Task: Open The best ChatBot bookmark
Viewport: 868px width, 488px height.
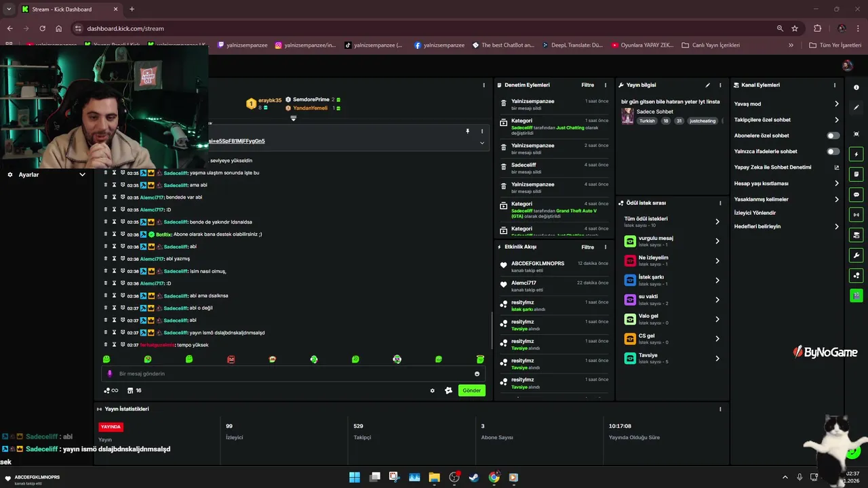Action: (502, 45)
